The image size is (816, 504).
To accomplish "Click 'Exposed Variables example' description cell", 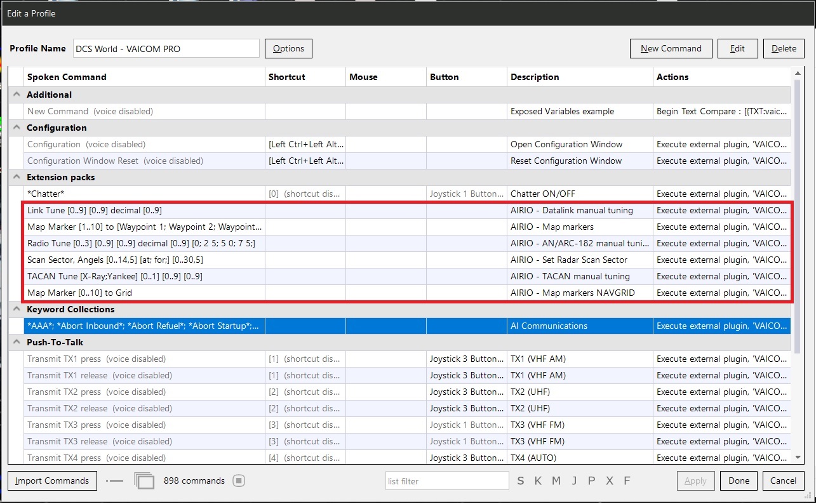I will coord(580,111).
